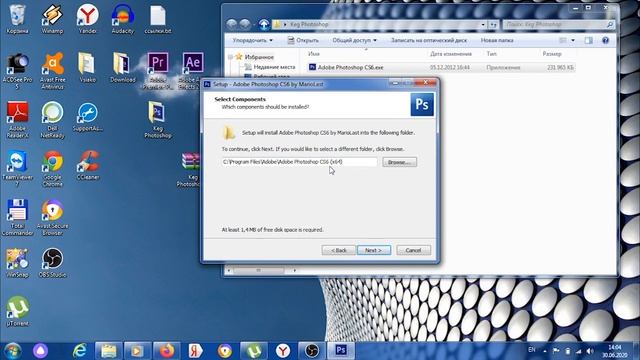
Task: Select the Google Chrome desktop icon
Action: 52,169
